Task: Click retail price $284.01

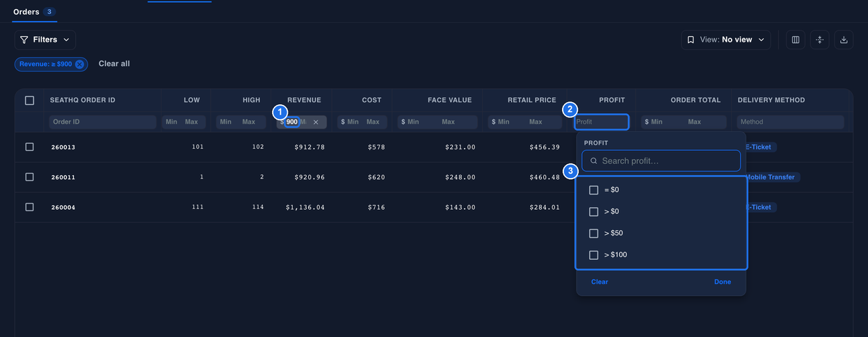Action: pos(545,207)
